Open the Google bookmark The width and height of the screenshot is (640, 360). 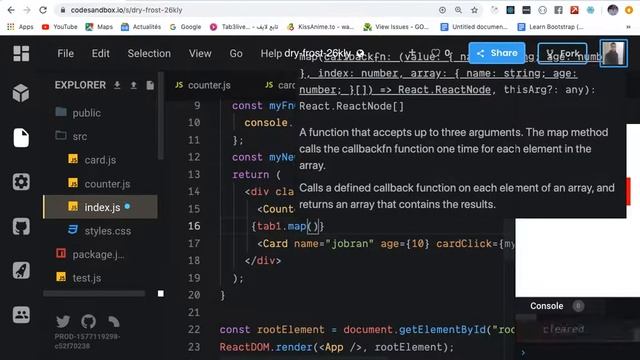tap(185, 27)
